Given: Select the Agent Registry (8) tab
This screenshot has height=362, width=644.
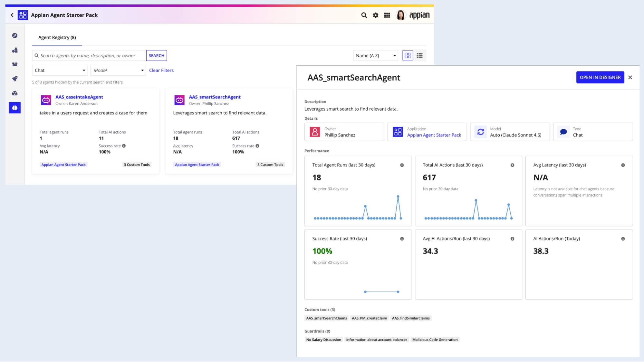Looking at the screenshot, I should (57, 37).
